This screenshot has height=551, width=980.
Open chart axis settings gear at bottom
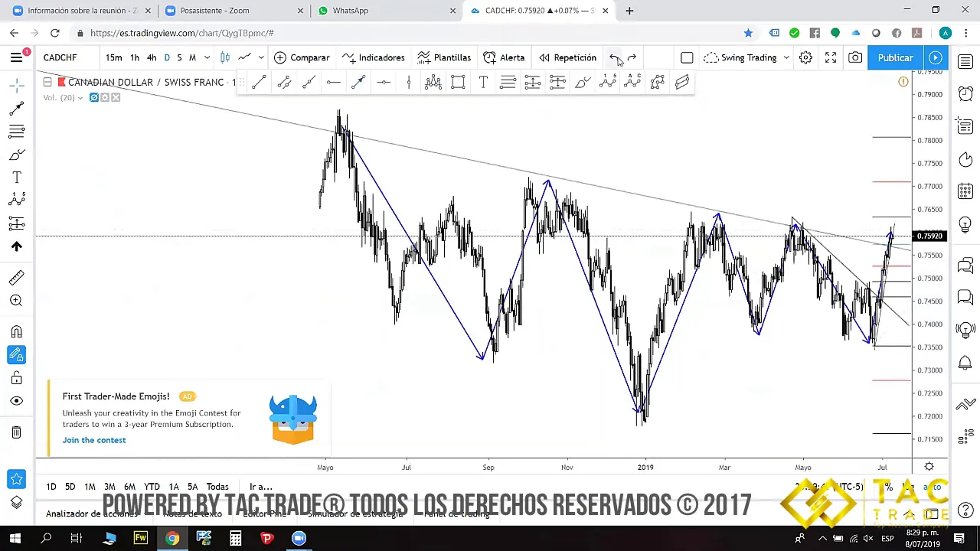[x=929, y=467]
